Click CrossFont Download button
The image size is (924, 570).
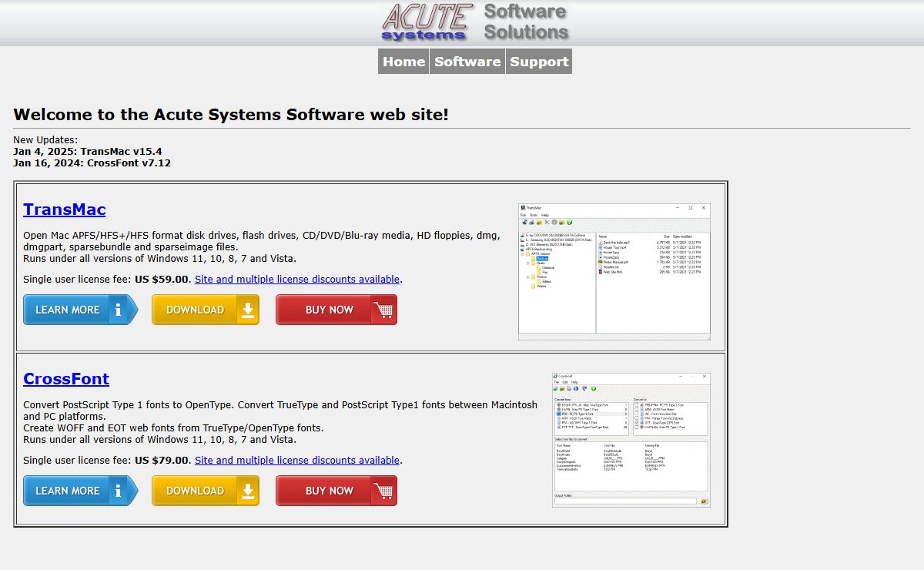tap(206, 491)
